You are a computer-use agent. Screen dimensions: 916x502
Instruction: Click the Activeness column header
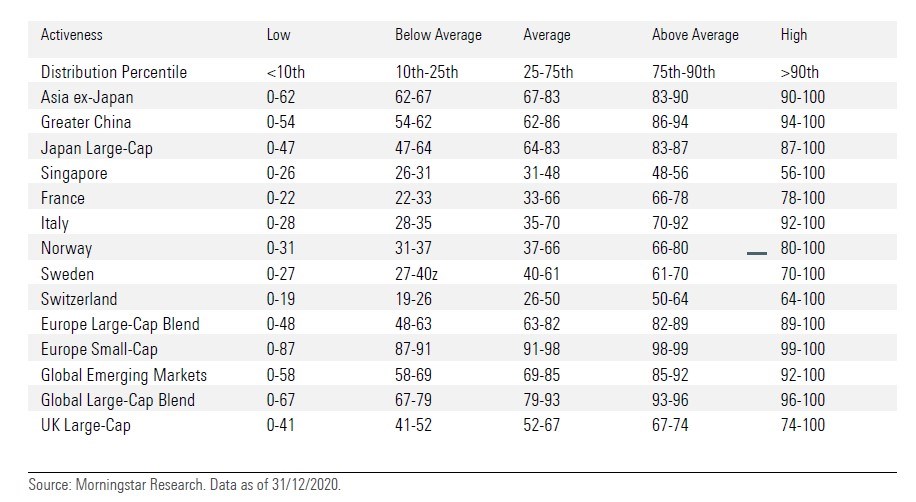(x=71, y=35)
